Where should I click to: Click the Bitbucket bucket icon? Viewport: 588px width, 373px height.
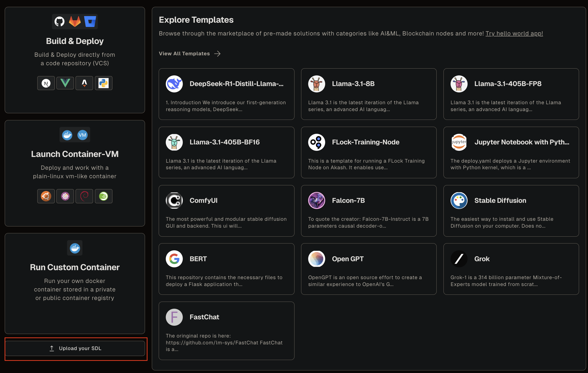[x=90, y=22]
